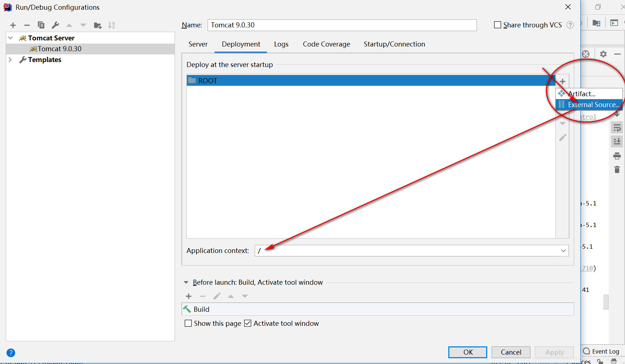Collapse the Tomcat Server tree node
The image size is (625, 364).
click(x=10, y=38)
